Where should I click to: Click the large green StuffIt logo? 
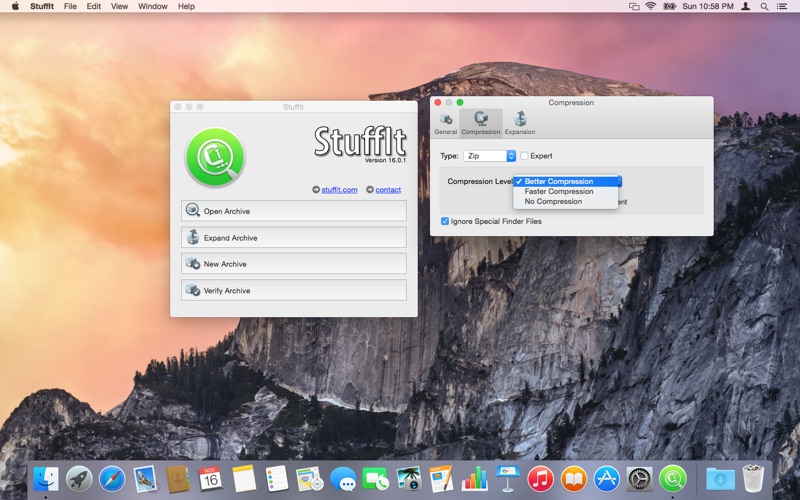[215, 157]
